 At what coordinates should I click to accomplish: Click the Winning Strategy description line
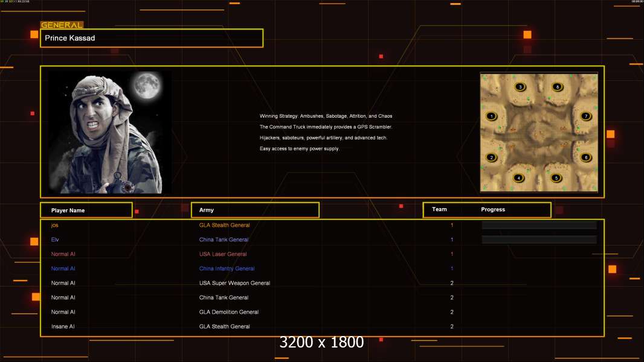326,116
